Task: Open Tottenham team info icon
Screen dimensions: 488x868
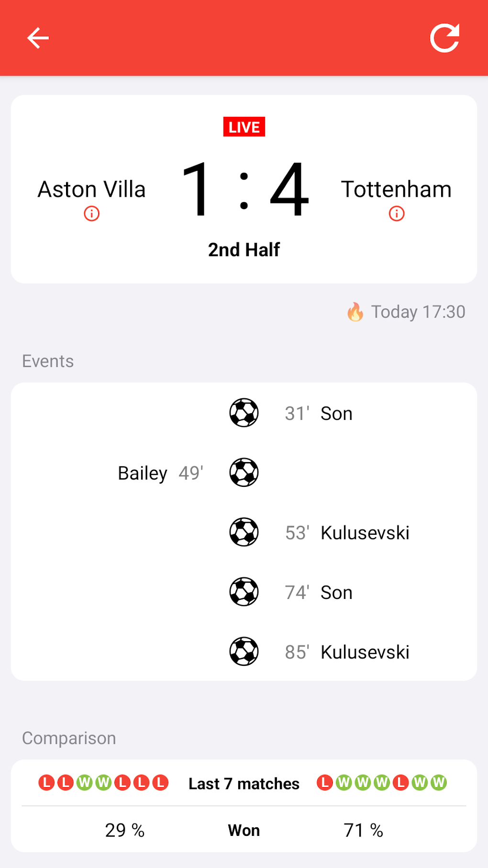Action: 397,214
